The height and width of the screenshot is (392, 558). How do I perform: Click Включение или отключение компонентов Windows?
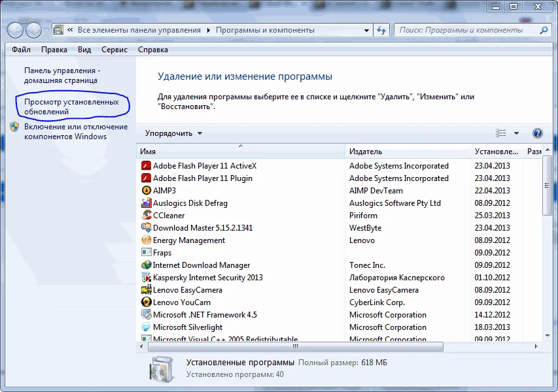tap(76, 131)
